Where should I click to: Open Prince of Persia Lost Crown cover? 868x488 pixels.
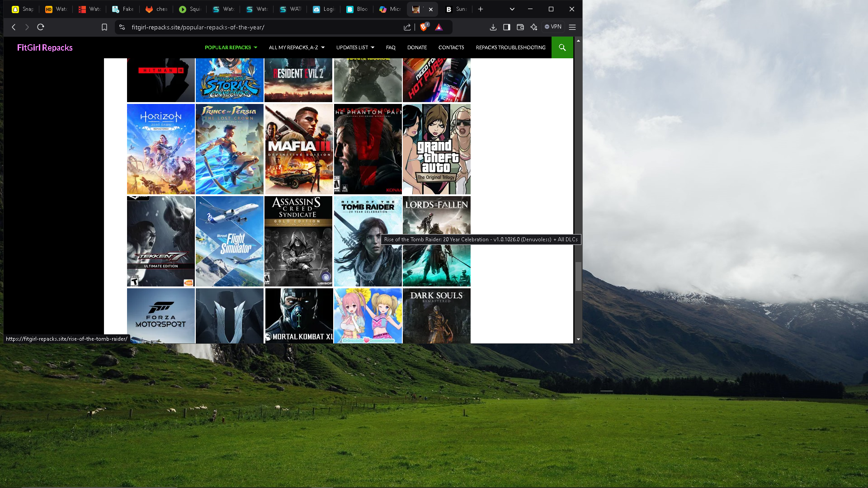pos(230,149)
